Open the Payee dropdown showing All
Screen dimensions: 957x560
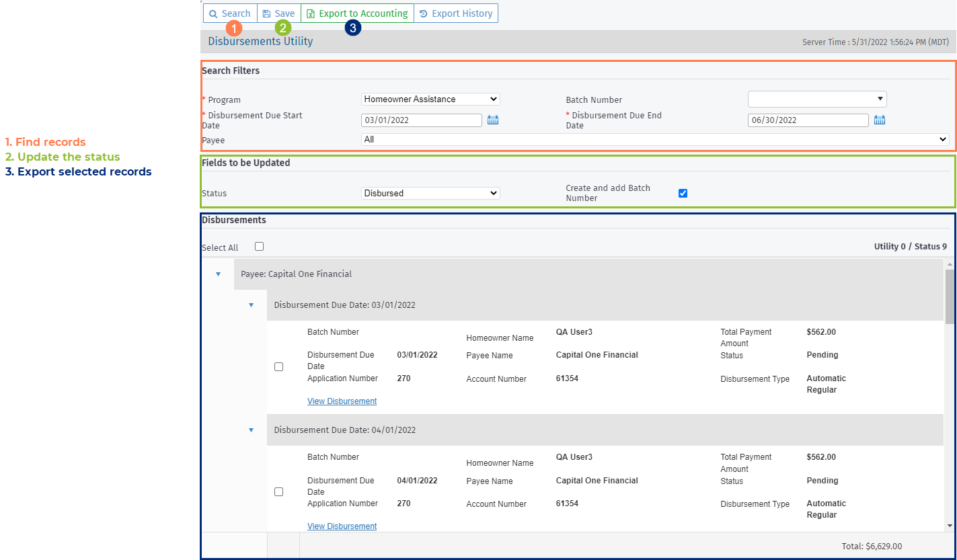click(x=655, y=140)
